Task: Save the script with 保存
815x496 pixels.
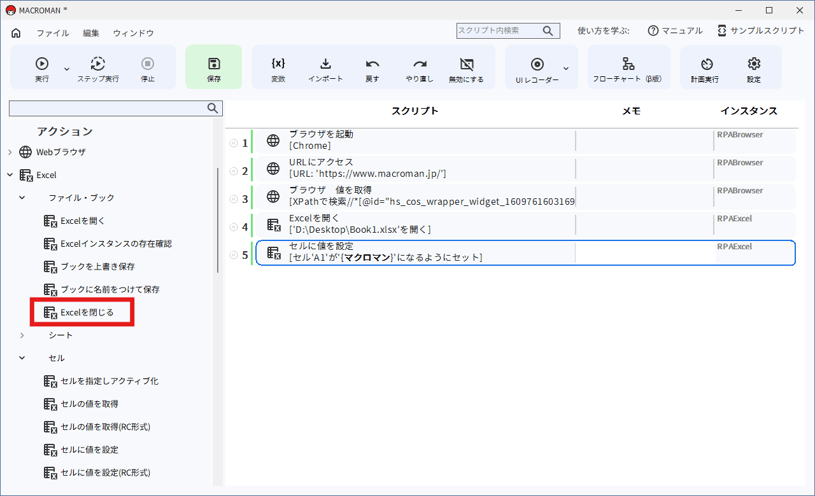Action: click(x=214, y=67)
